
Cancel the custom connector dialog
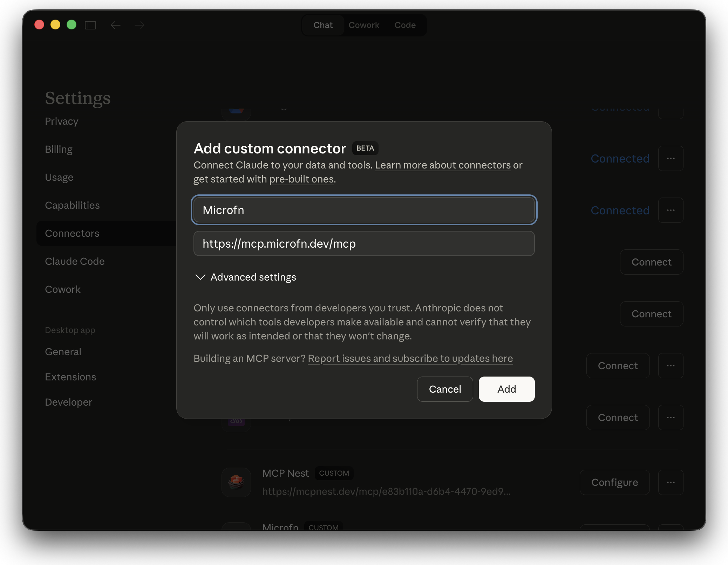[x=445, y=389]
